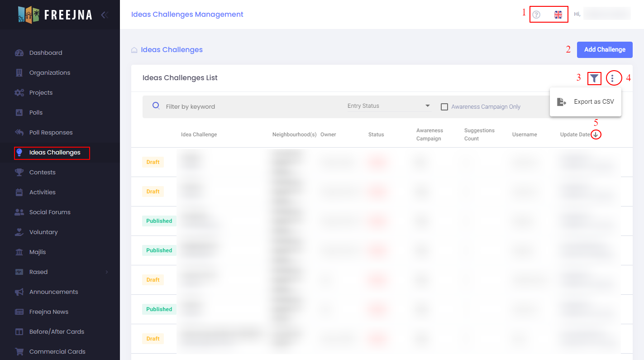Click the three-dot more options icon
Screen dimensions: 644x360
[x=612, y=78]
